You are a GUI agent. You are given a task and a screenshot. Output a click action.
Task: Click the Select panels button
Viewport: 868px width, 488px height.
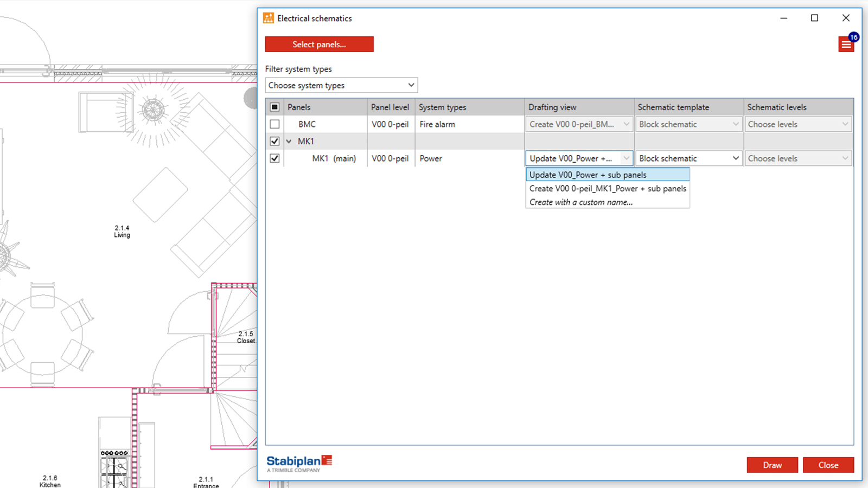(319, 44)
